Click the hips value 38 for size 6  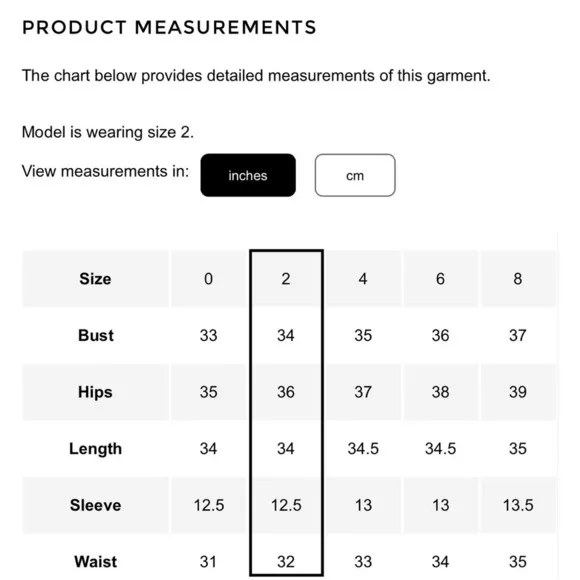tap(440, 392)
